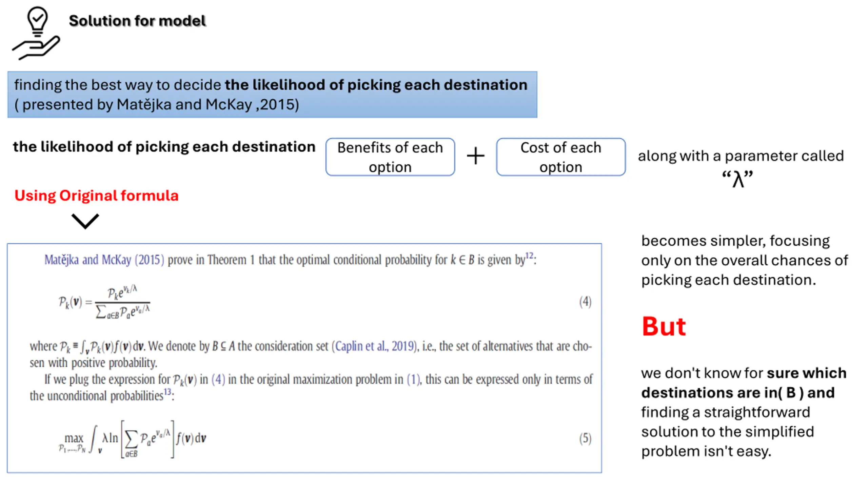This screenshot has width=868, height=488.
Task: Click equation number (5) label
Action: (585, 438)
